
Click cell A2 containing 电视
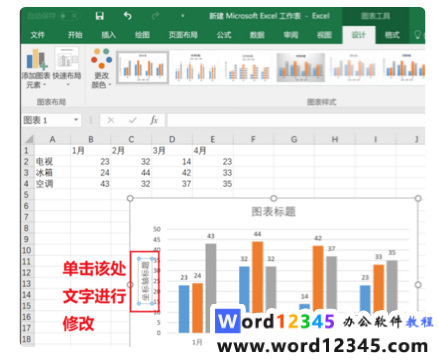point(52,162)
